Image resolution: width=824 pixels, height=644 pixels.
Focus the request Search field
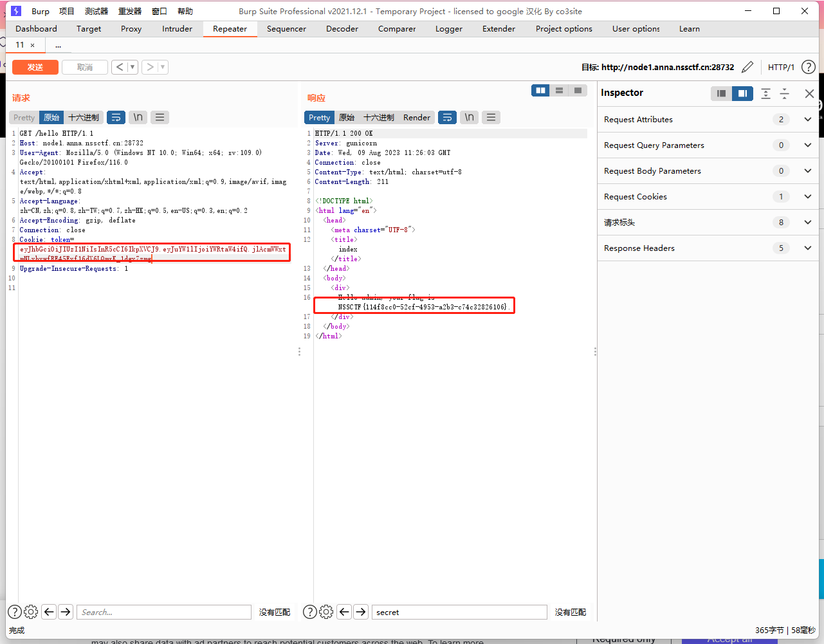(x=163, y=612)
